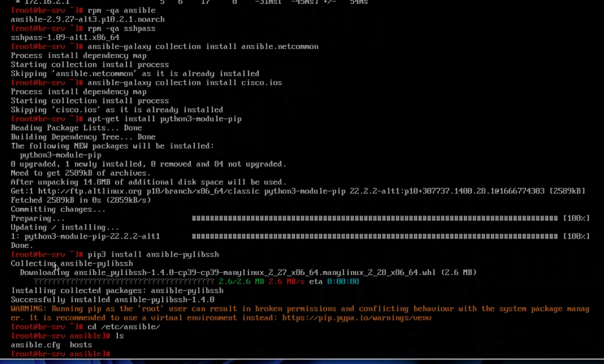Click 'apt-get install python3-module-pip' command
604x364 pixels.
[x=164, y=119]
